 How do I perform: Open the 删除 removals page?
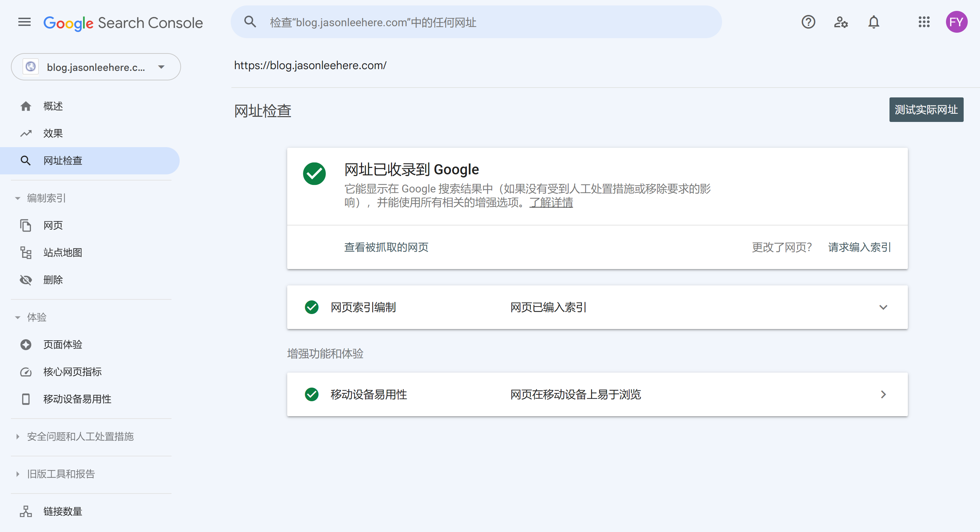pos(90,280)
